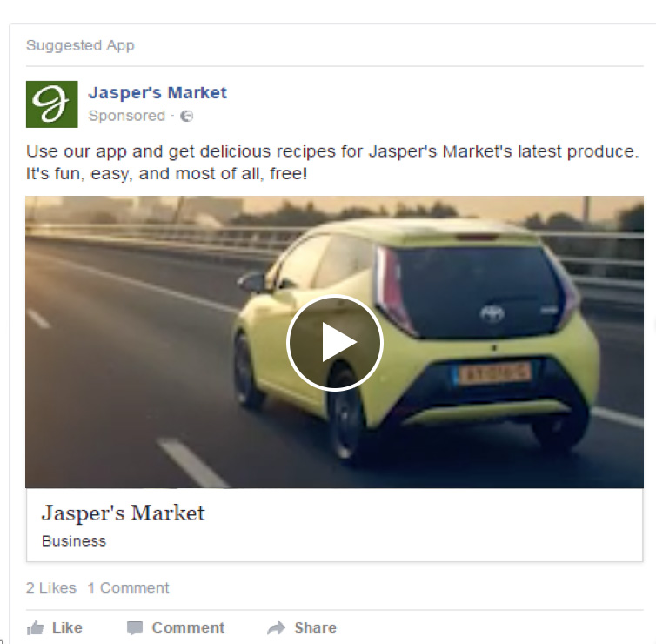
Task: Click the green Jasper's Market logo avatar
Action: pos(52,104)
